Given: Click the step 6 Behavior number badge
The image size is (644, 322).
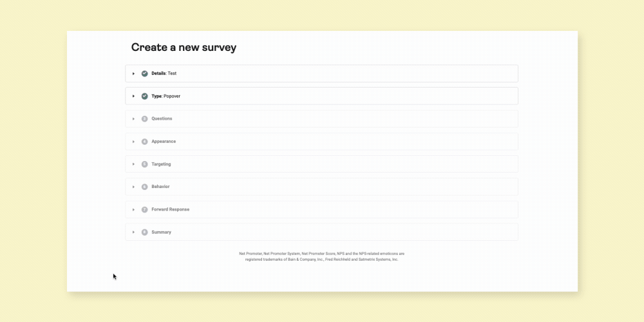Looking at the screenshot, I should (144, 187).
